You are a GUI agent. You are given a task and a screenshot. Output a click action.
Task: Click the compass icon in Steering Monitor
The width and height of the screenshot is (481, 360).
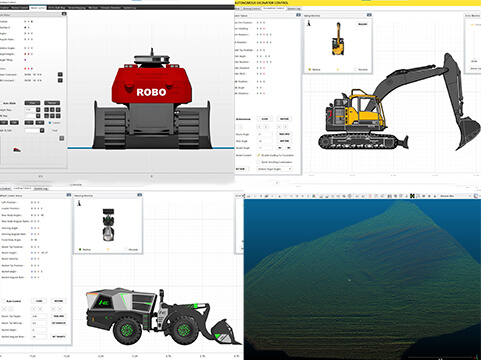pyautogui.click(x=79, y=203)
